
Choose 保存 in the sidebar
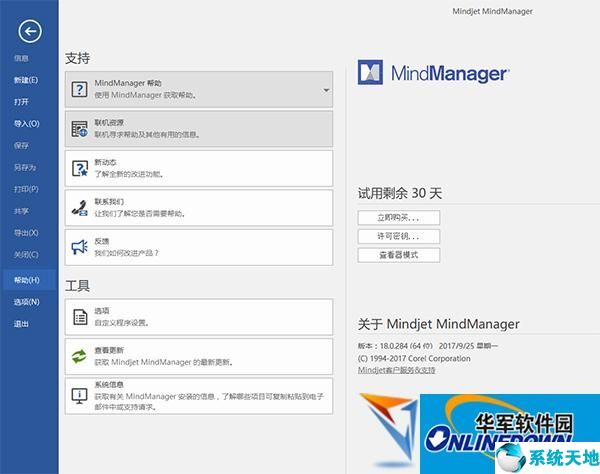point(21,145)
